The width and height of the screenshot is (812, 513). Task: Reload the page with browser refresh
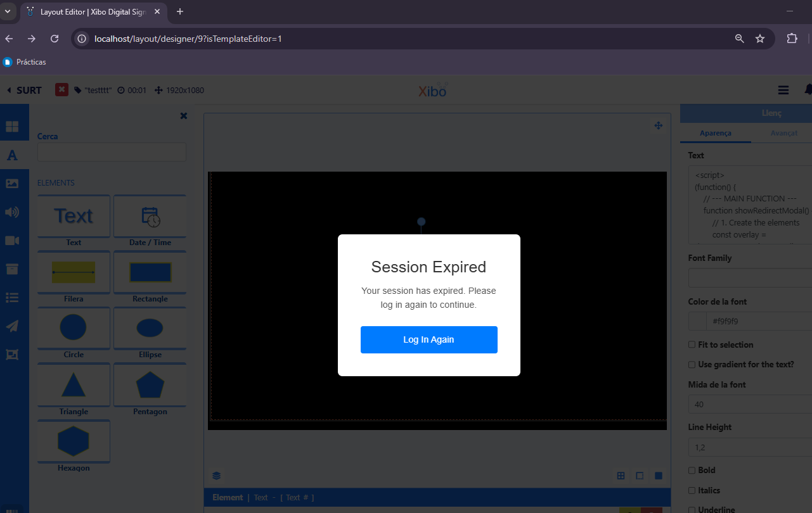[x=55, y=39]
